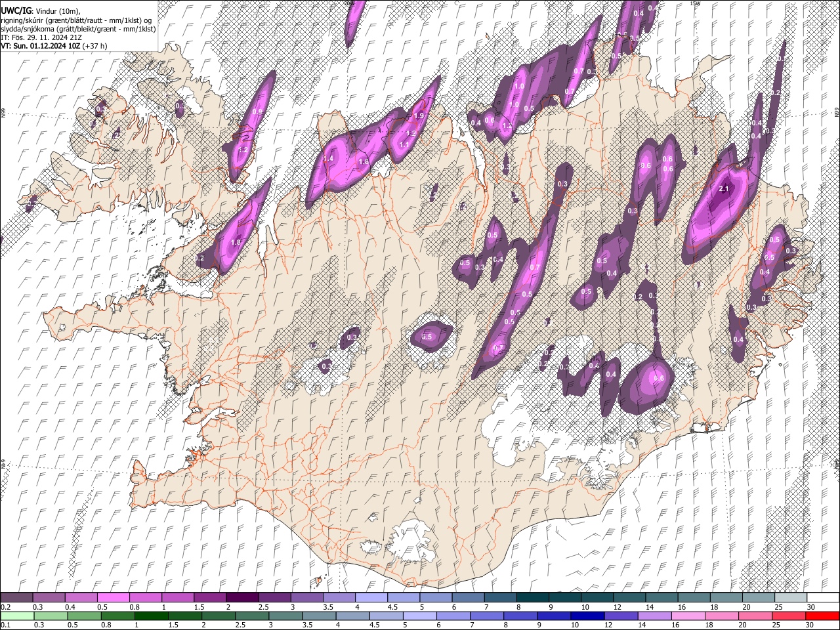Click the bright red rain swatch at 30

(x=823, y=616)
